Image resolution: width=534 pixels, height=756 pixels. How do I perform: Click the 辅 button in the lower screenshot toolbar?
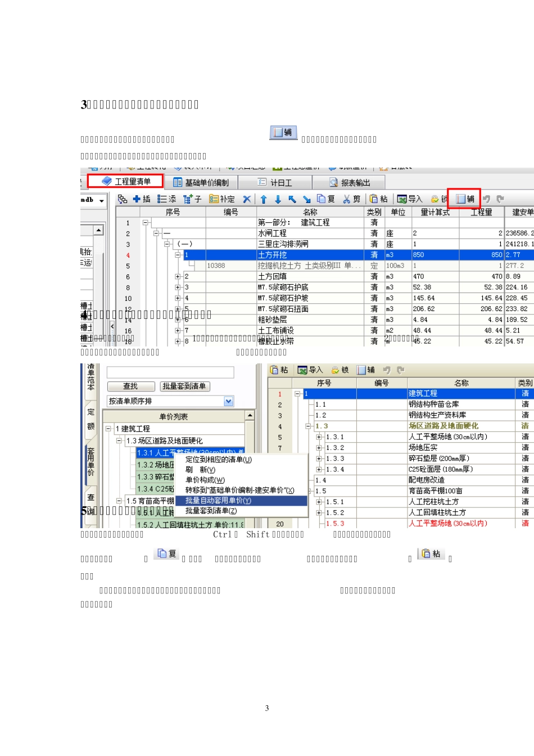[366, 370]
